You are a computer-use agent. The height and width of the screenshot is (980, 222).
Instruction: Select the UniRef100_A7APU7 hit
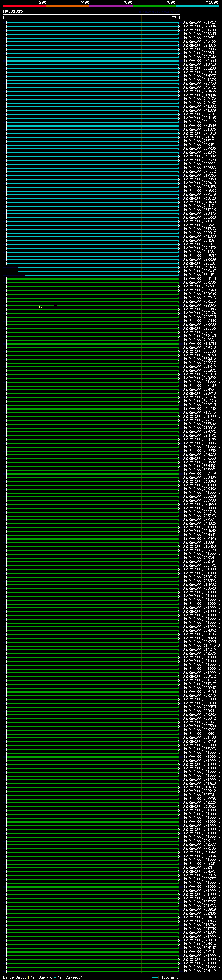tap(199, 688)
